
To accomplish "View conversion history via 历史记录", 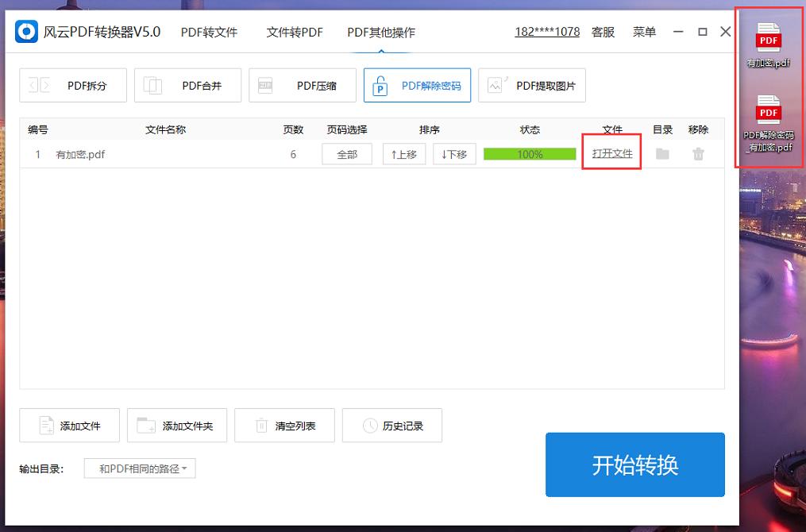I will pos(391,426).
